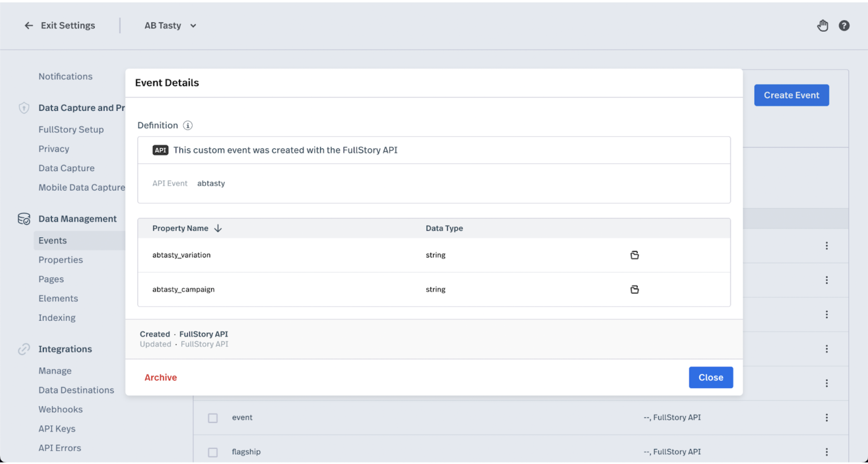
Task: Click the event row name
Action: pyautogui.click(x=242, y=418)
